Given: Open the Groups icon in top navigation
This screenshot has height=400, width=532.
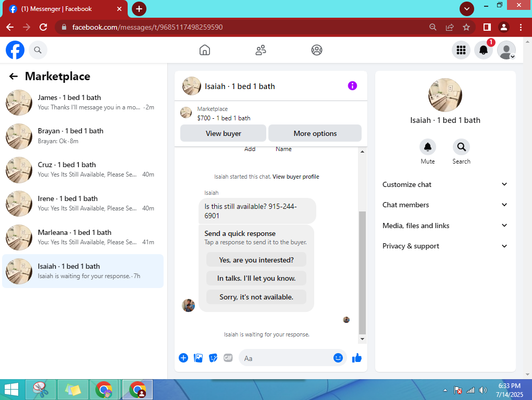Looking at the screenshot, I should click(x=317, y=50).
